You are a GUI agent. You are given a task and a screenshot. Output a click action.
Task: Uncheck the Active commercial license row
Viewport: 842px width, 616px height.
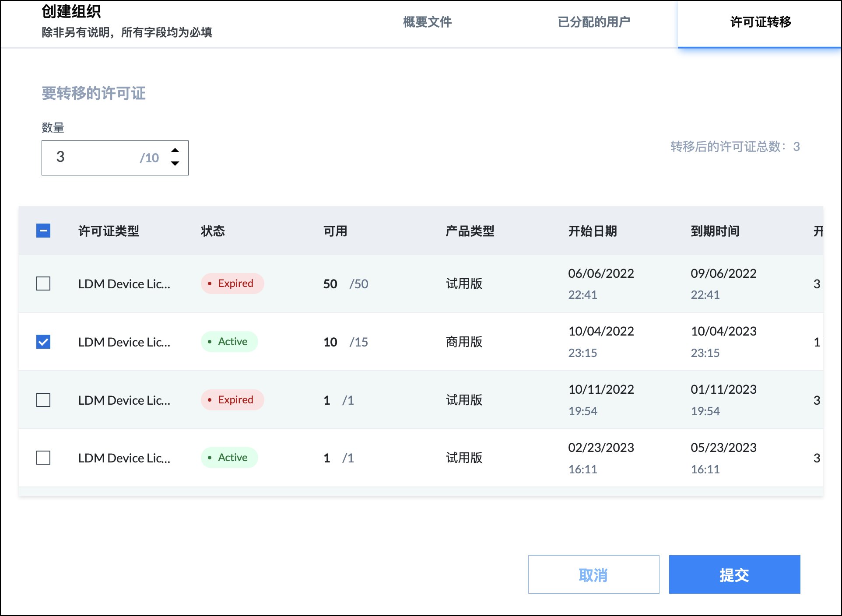coord(43,342)
